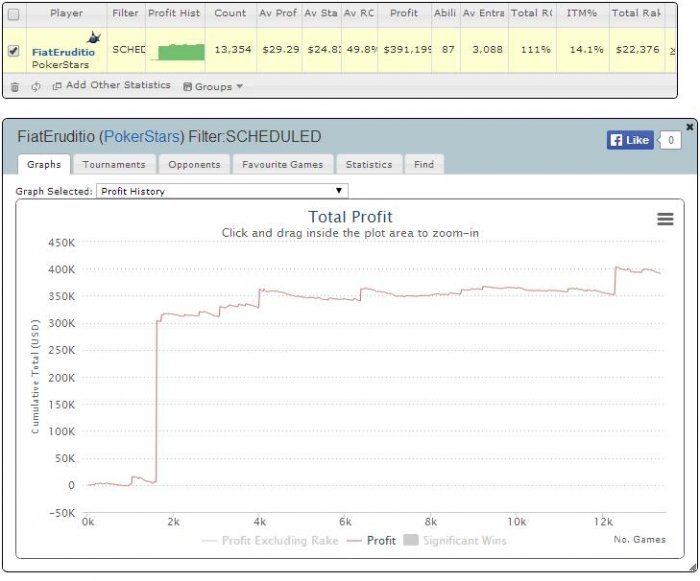Click the Facebook Like button
Screen dimensions: 700x581
pyautogui.click(x=630, y=140)
